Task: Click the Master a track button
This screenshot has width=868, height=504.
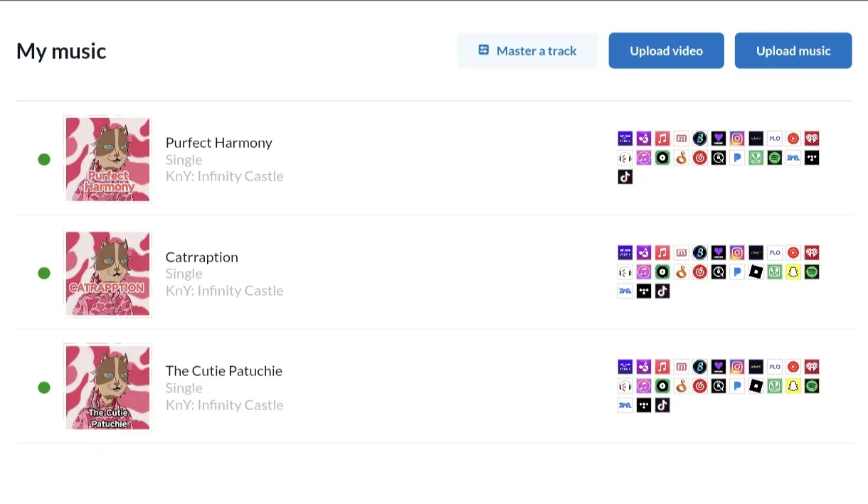Action: [x=527, y=50]
